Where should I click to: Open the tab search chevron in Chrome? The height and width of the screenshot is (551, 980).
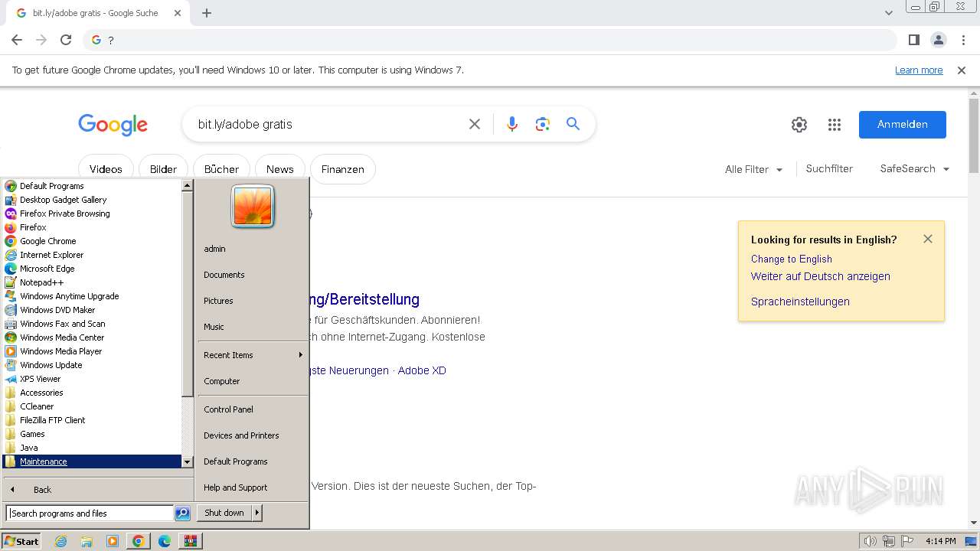click(x=889, y=13)
